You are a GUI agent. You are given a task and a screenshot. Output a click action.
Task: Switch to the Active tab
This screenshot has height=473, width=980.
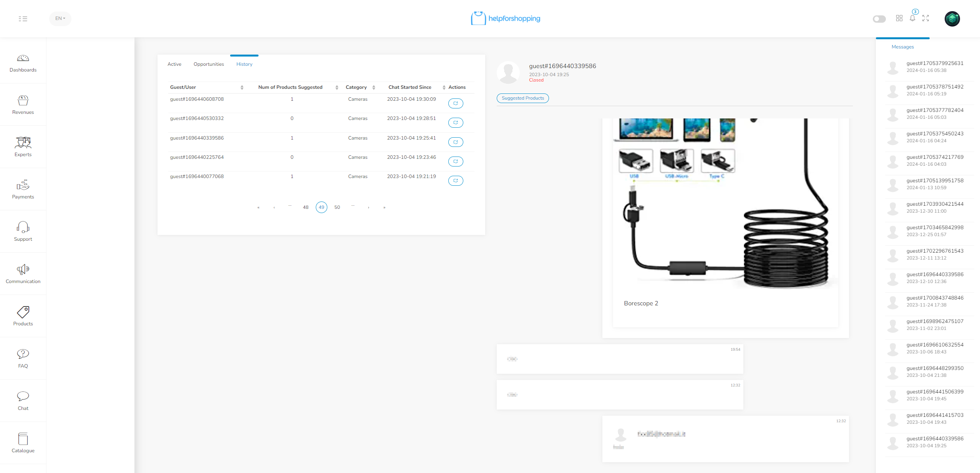(x=174, y=64)
